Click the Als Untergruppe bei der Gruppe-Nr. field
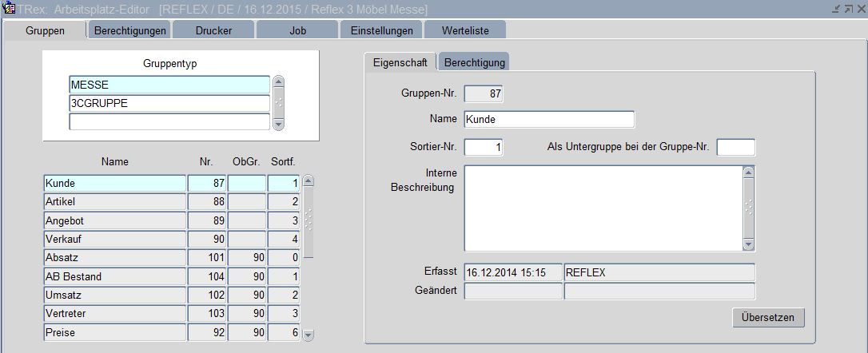This screenshot has width=868, height=353. pyautogui.click(x=735, y=148)
